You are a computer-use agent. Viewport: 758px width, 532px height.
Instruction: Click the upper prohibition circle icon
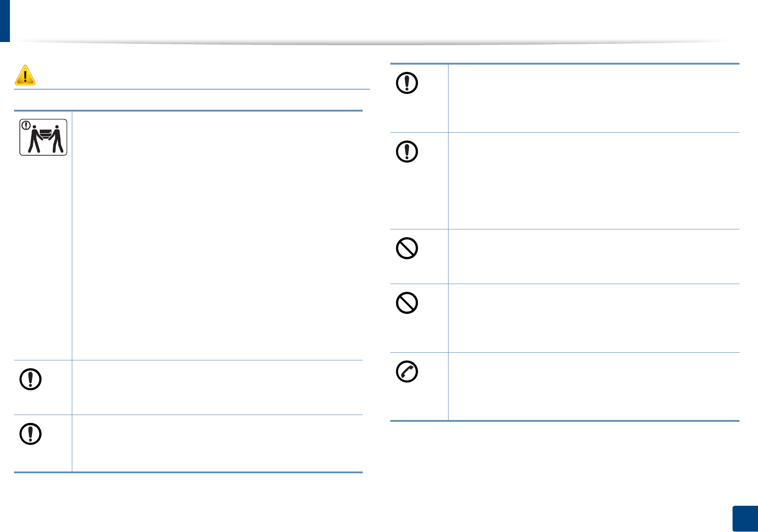pos(407,248)
